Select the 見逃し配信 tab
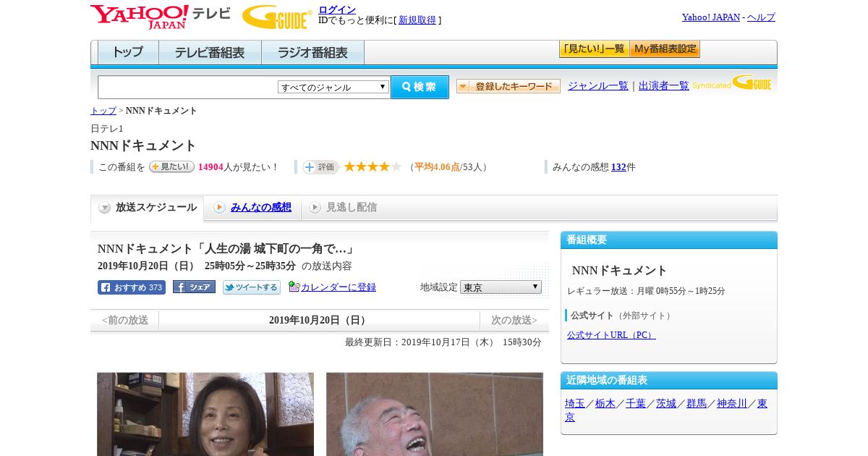This screenshot has height=456, width=868. 343,208
